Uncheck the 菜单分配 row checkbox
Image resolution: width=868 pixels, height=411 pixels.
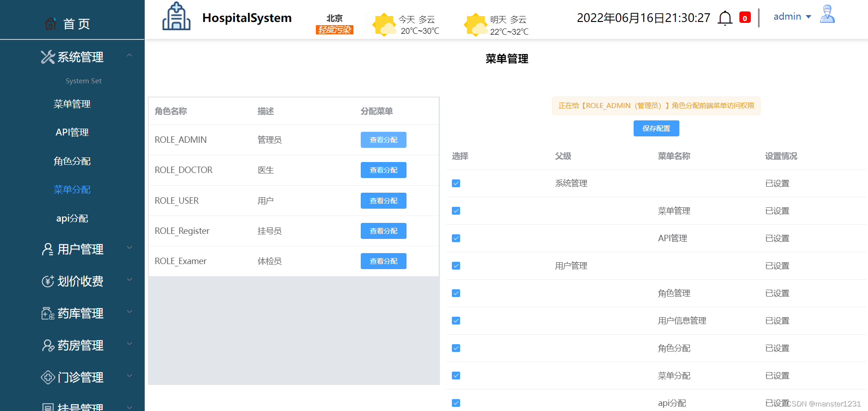(456, 376)
